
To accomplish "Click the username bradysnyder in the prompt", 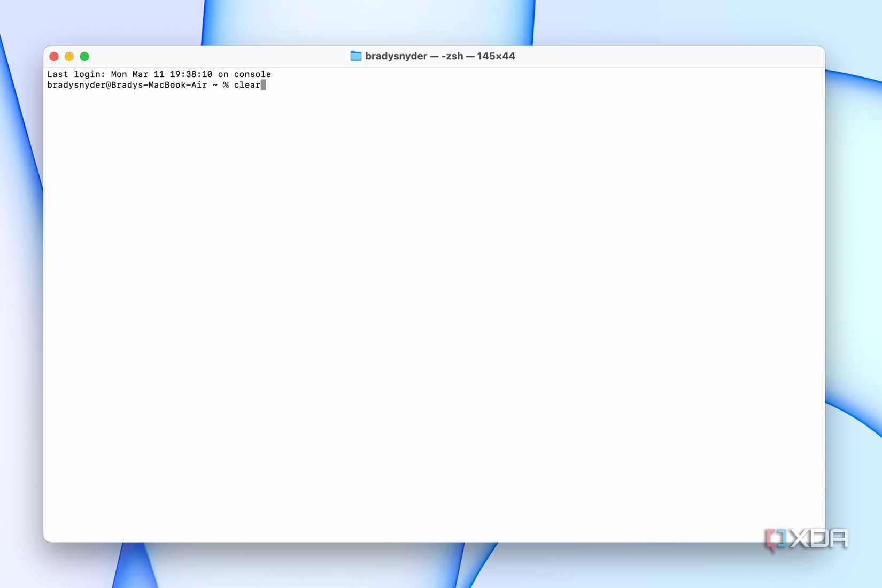I will pyautogui.click(x=75, y=85).
